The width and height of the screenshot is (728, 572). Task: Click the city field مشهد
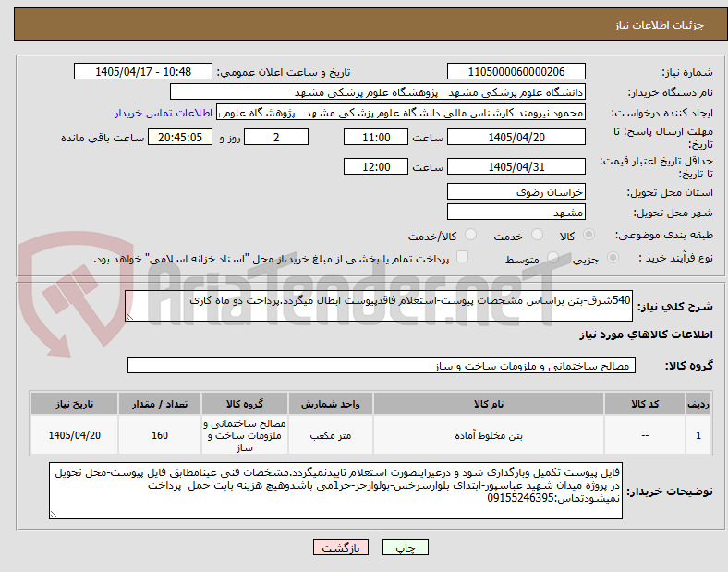(516, 213)
